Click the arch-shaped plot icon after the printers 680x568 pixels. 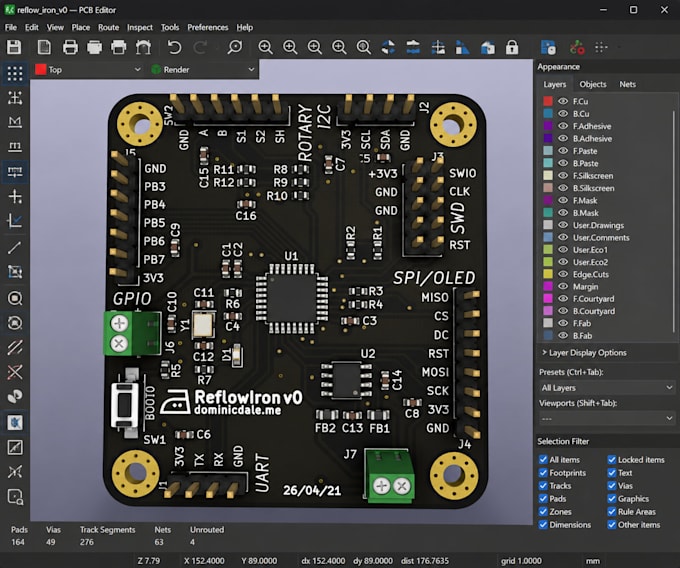pos(143,47)
